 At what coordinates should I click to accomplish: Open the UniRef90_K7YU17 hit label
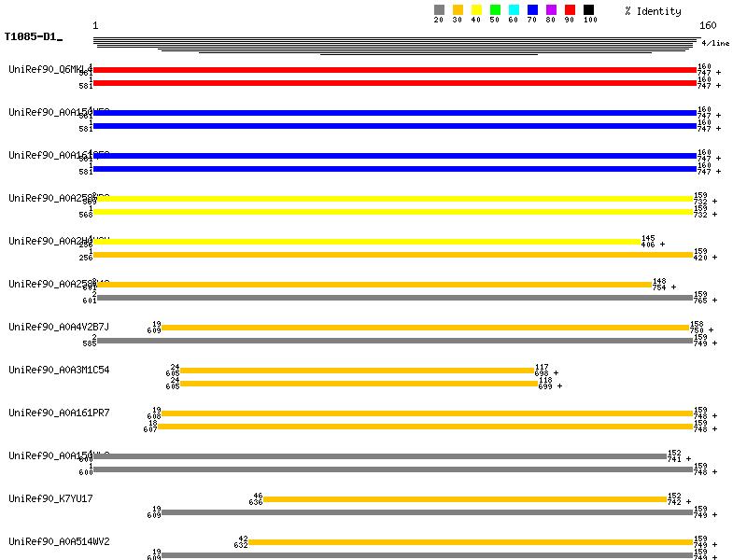50,498
